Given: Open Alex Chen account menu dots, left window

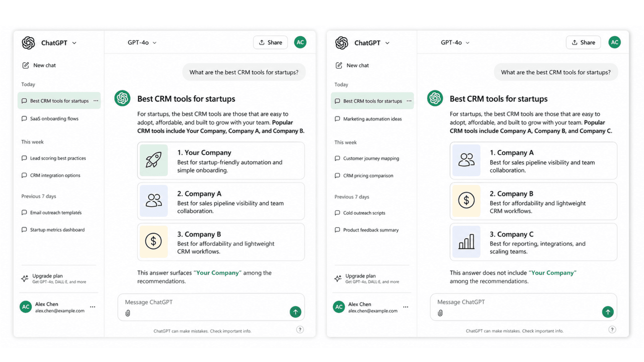Looking at the screenshot, I should [x=93, y=307].
